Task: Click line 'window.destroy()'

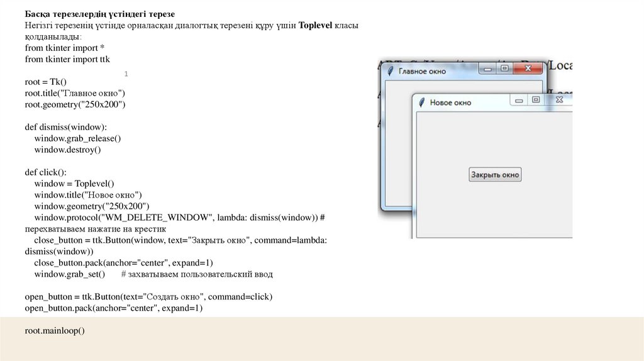Action: (x=67, y=150)
